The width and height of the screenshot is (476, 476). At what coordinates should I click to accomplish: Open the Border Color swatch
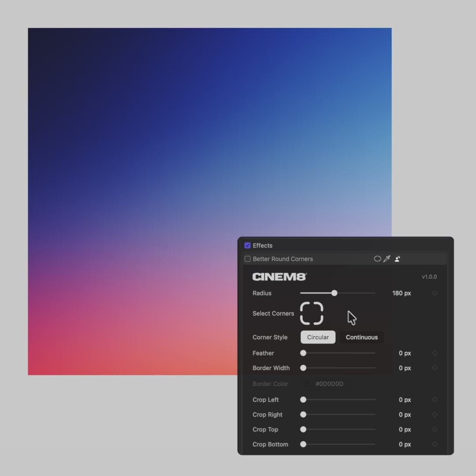point(307,384)
